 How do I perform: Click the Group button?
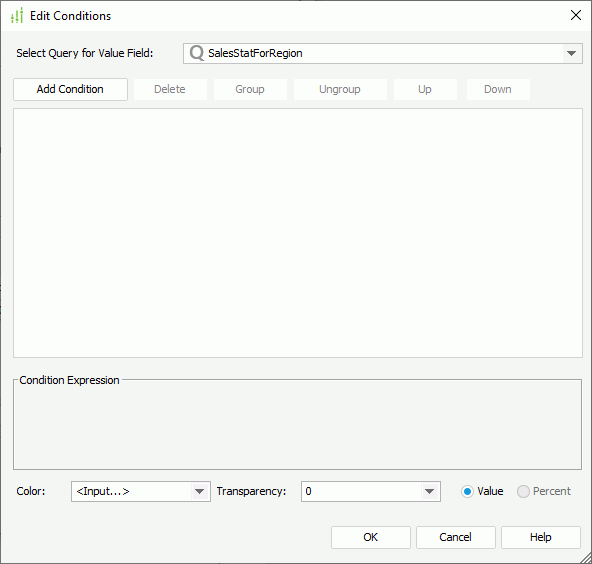point(250,89)
